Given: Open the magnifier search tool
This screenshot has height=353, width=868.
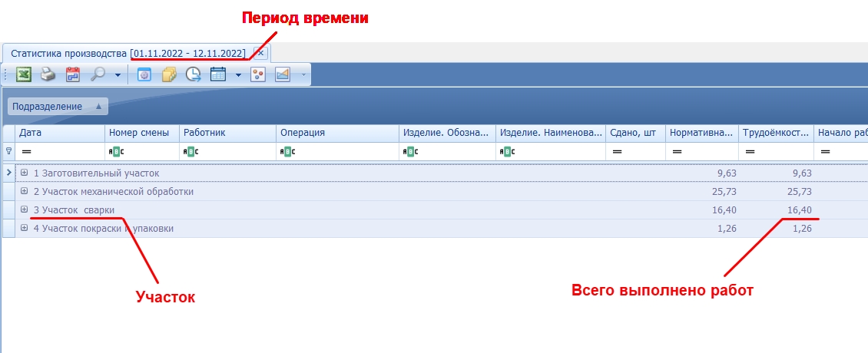Looking at the screenshot, I should (x=98, y=74).
